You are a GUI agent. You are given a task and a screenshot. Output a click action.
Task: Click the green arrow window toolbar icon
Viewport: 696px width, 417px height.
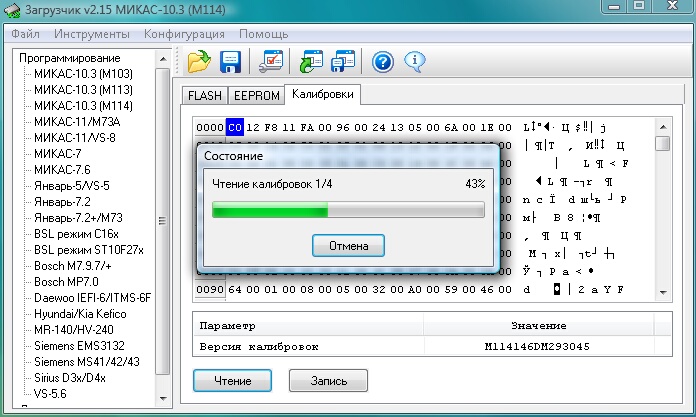click(313, 61)
